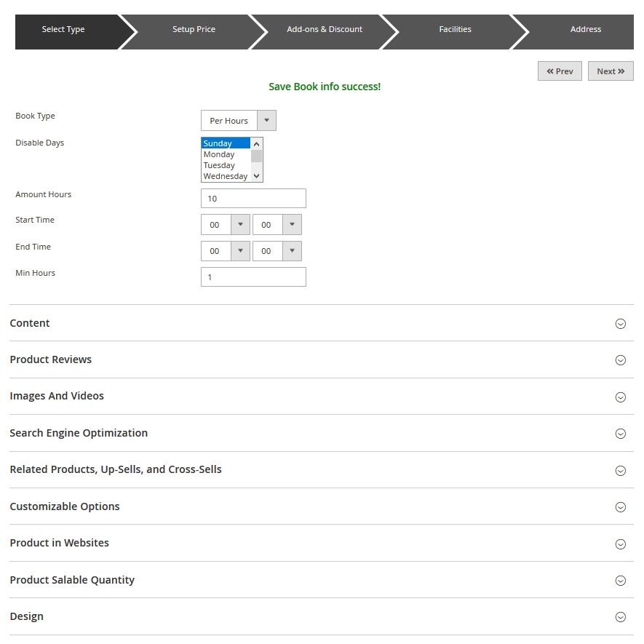Expand Product Salable Quantity arrow icon
The width and height of the screenshot is (644, 644).
pyautogui.click(x=620, y=581)
